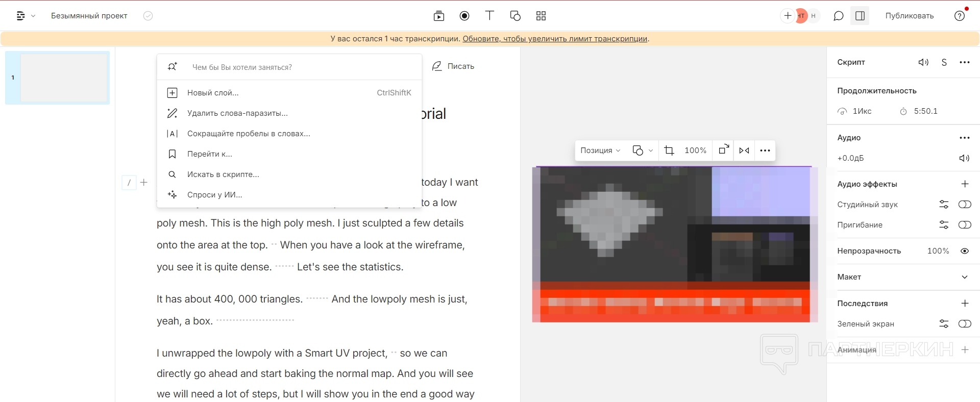Click the Публиковать button

pos(910,16)
